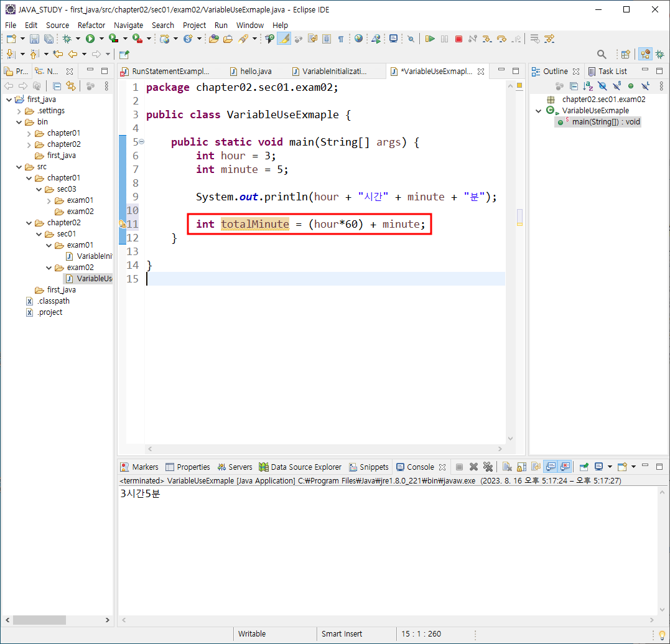Toggle Scroll Lock in Console
This screenshot has height=644, width=670.
(x=521, y=467)
